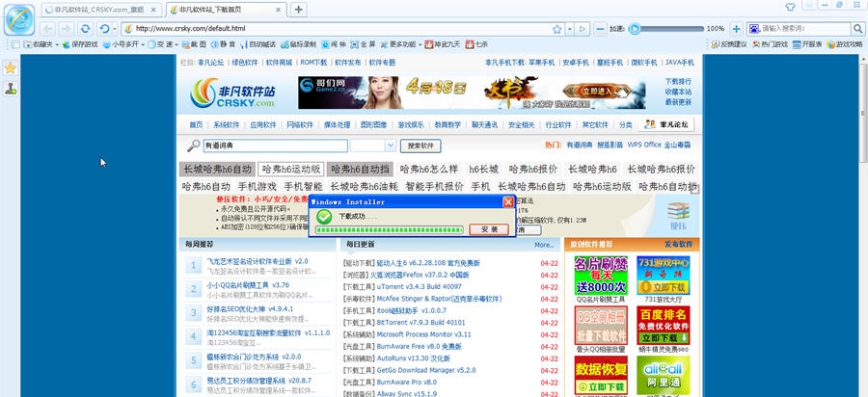This screenshot has width=868, height=397.
Task: Open the 安全相关 site menu item
Action: pos(522,125)
